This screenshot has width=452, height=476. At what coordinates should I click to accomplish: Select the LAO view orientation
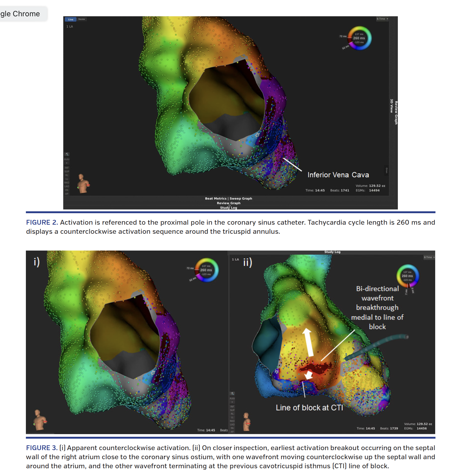pos(67,186)
